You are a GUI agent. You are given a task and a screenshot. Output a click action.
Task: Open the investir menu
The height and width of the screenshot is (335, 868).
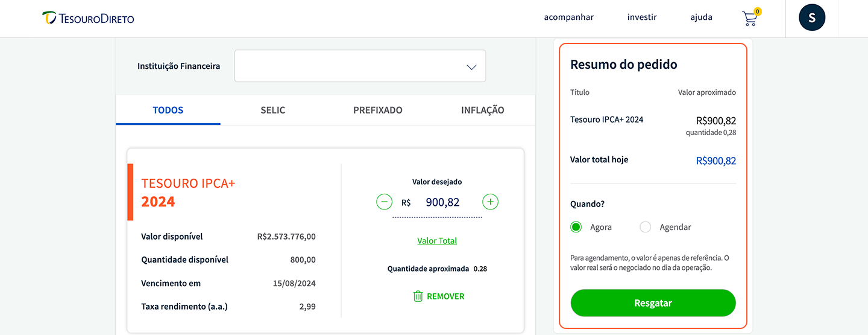[x=642, y=18]
